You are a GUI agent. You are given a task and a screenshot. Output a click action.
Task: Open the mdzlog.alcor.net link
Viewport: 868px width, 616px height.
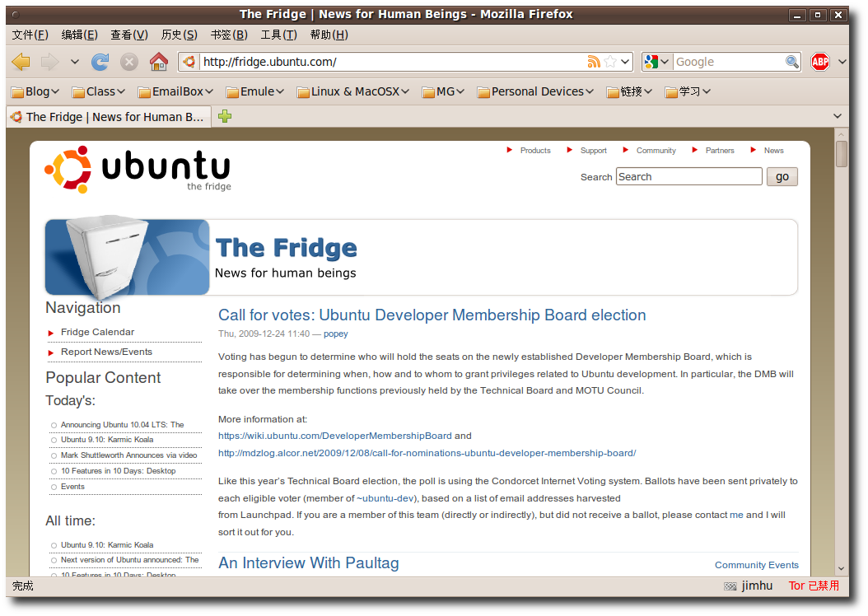(427, 453)
